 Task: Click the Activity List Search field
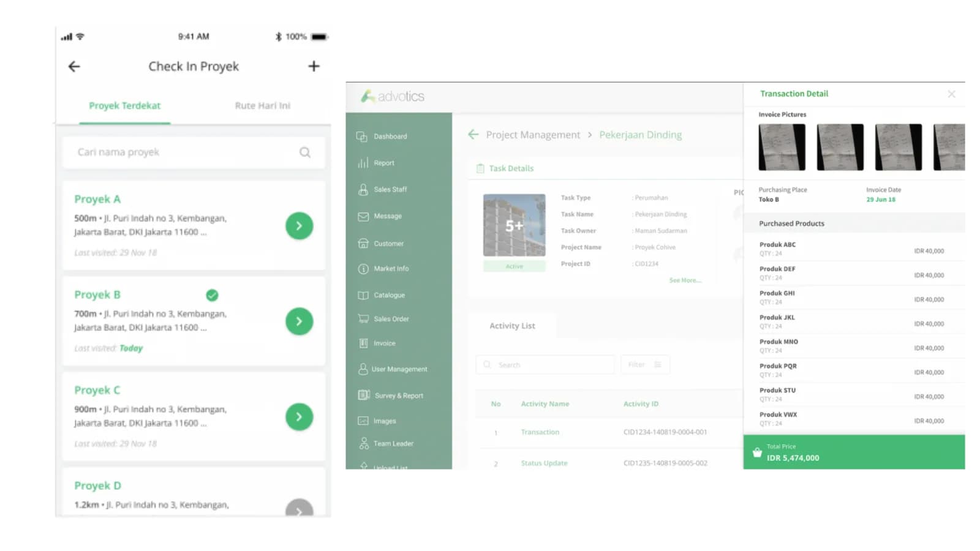pos(545,365)
